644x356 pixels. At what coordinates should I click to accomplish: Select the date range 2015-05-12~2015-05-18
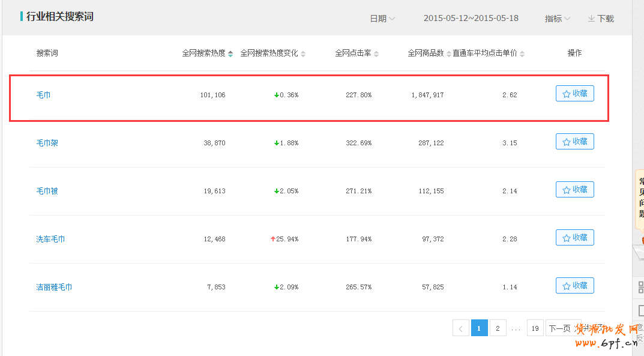(471, 19)
